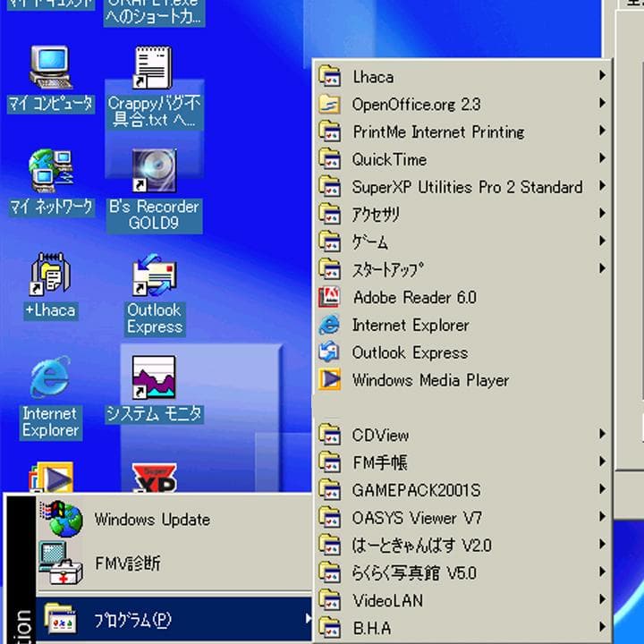Expand the VideoLAN submenu arrow
Screen dimensions: 644x644
click(602, 598)
